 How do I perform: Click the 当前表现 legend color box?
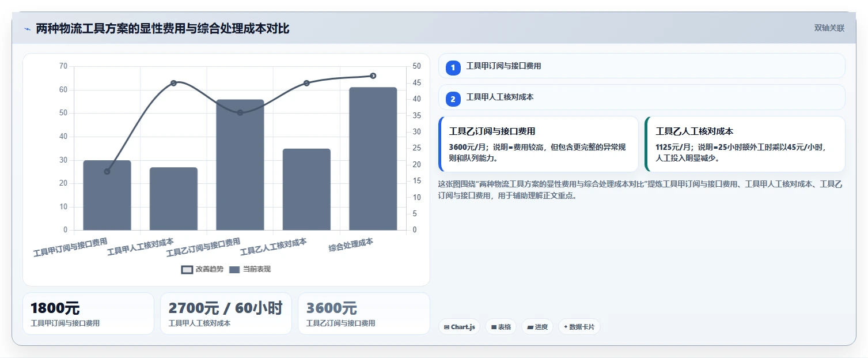point(234,270)
